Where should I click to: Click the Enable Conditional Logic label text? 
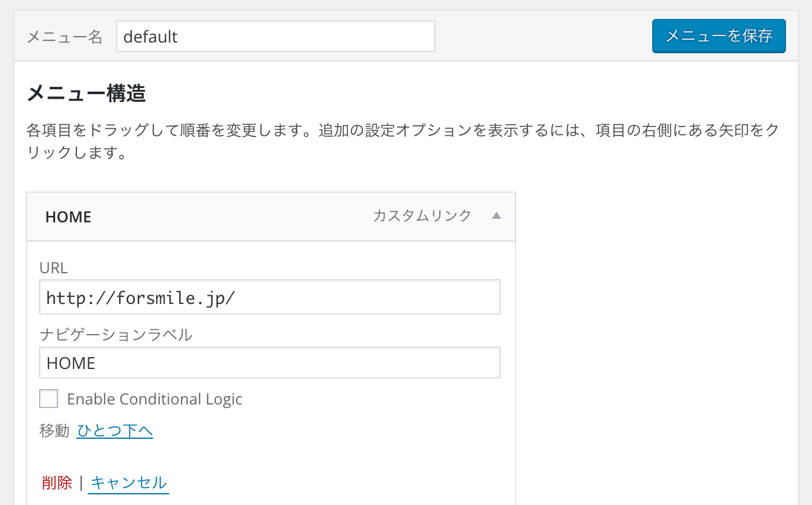click(154, 399)
